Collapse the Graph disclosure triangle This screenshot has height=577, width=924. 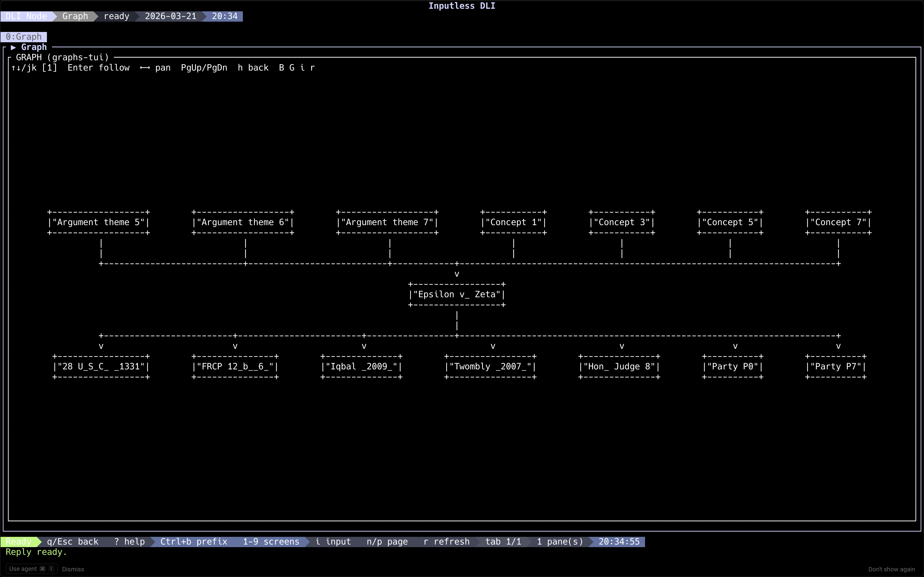(x=13, y=47)
